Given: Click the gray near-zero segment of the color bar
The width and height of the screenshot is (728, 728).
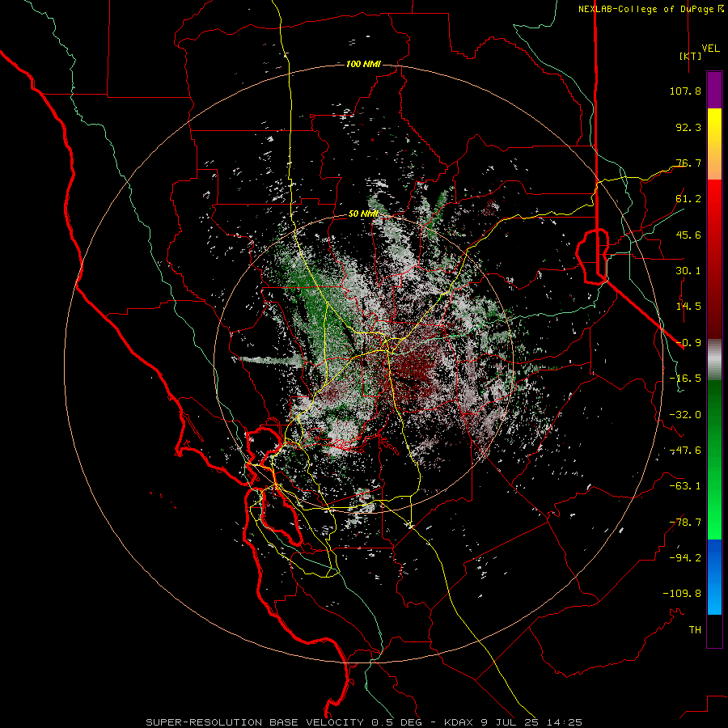Looking at the screenshot, I should coord(714,359).
